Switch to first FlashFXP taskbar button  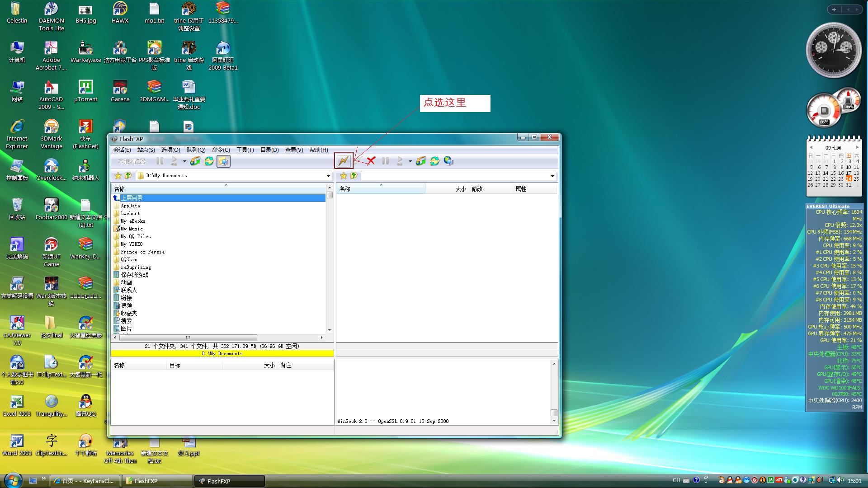pyautogui.click(x=157, y=481)
